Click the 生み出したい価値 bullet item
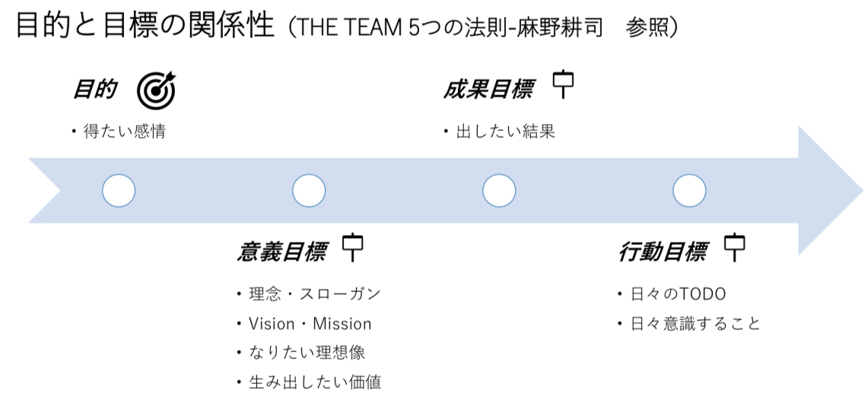 click(x=314, y=382)
